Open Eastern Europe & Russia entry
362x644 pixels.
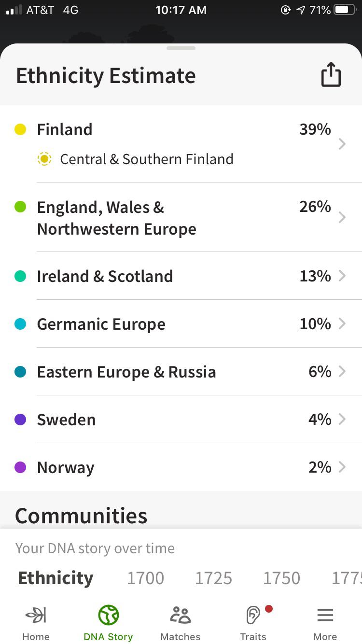coord(126,372)
